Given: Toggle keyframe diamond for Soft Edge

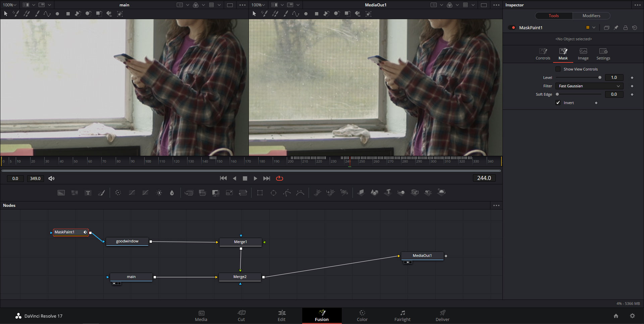Looking at the screenshot, I should (x=632, y=94).
